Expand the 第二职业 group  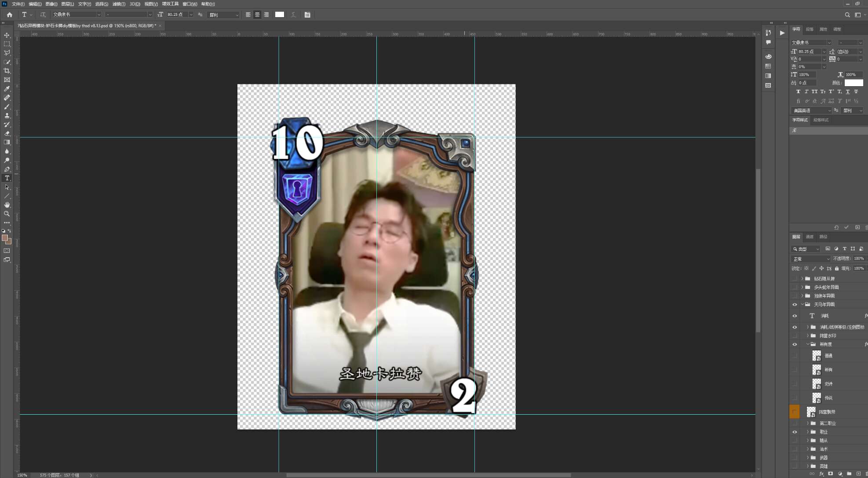coord(808,423)
